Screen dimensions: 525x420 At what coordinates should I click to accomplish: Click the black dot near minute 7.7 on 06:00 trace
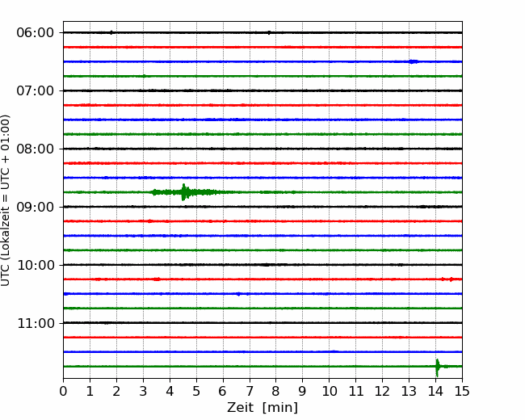tap(269, 32)
